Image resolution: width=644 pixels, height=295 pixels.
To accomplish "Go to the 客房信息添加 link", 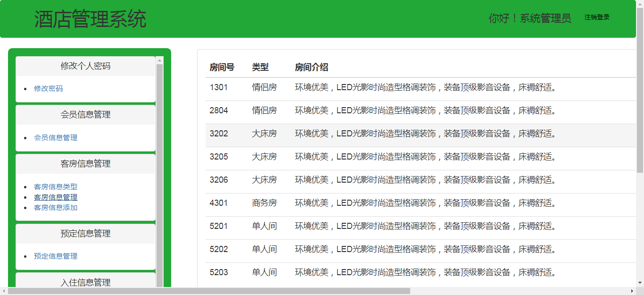I will pos(56,208).
